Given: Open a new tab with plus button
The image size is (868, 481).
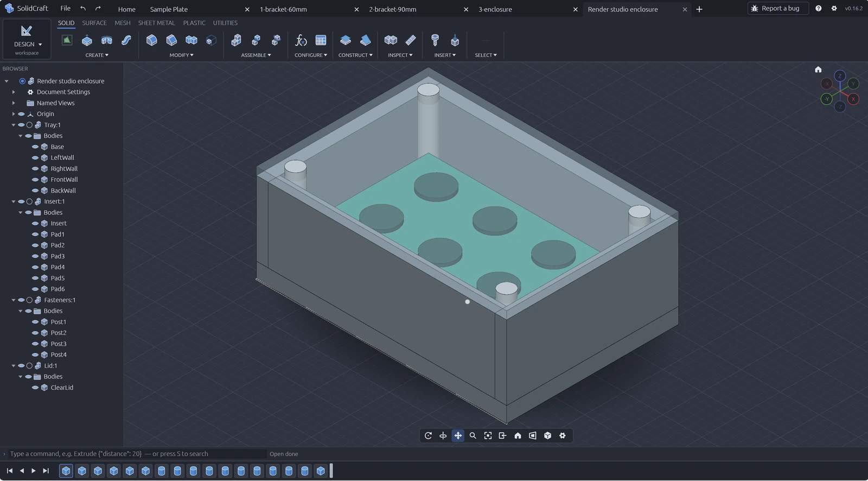Looking at the screenshot, I should coord(699,9).
